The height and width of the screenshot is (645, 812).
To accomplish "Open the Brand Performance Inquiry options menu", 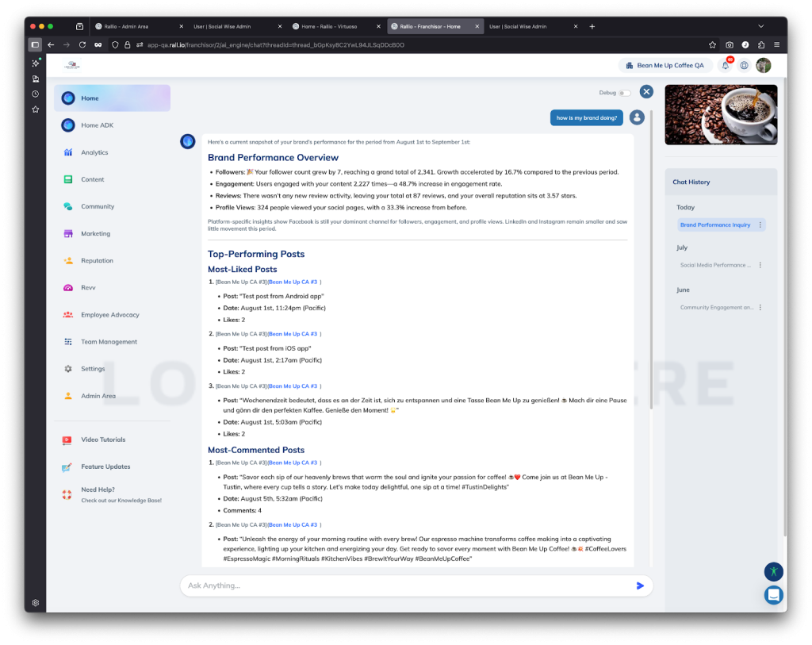I will tap(759, 225).
